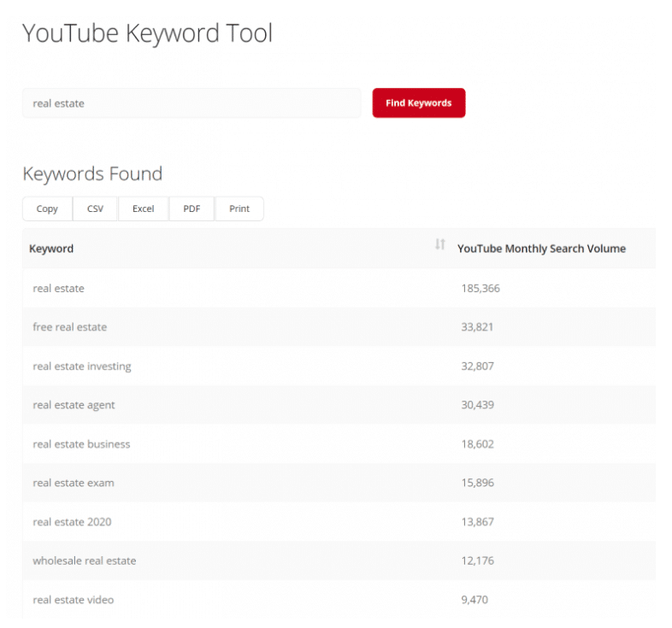Select the 'real estate video' keyword
The image size is (672, 628).
(74, 600)
